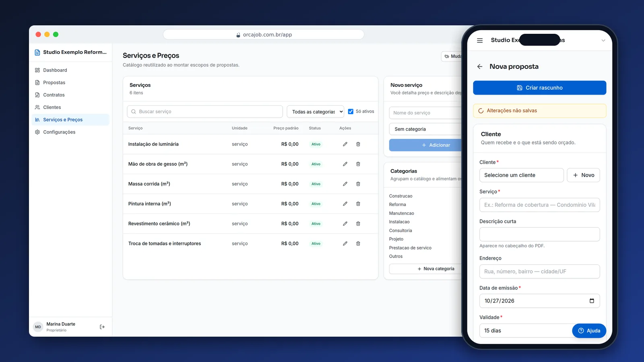Focus the Buscar serviço search field
Screen dimensions: 644x362
coord(205,112)
